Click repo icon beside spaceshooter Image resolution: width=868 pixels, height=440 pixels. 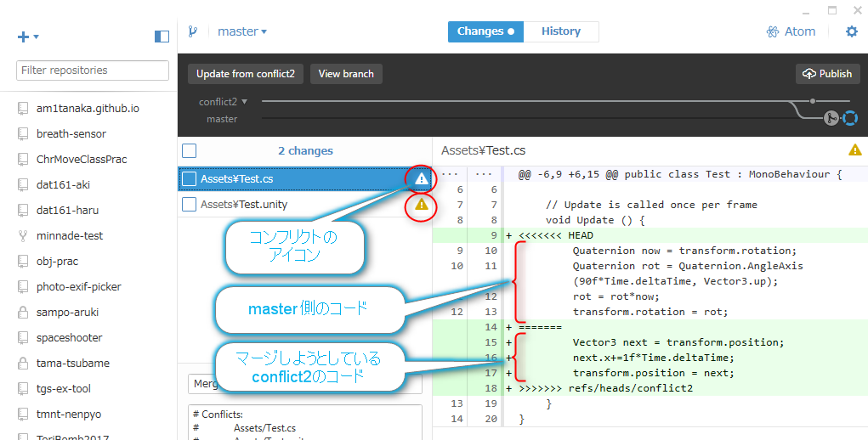click(23, 338)
